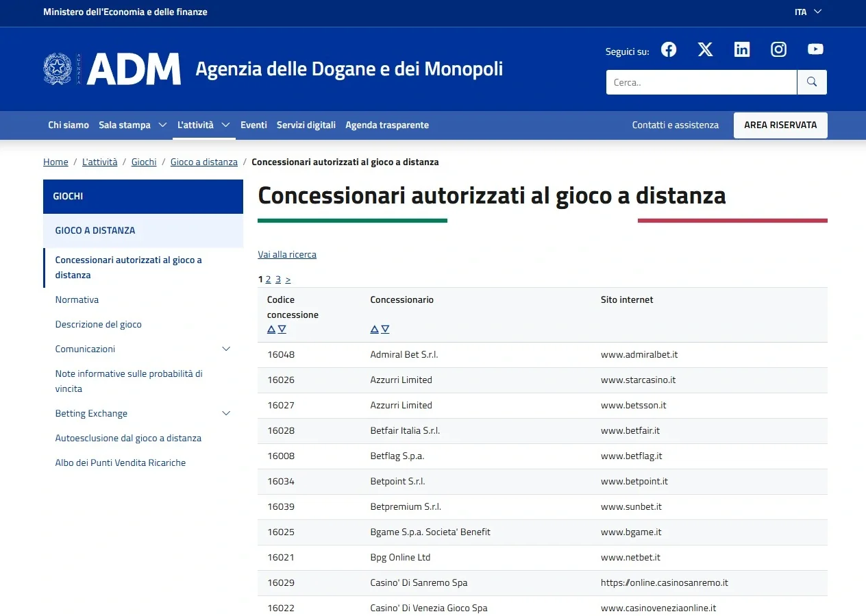Open GIOCHI sidebar header
Screen dimensions: 866x616
tap(143, 197)
